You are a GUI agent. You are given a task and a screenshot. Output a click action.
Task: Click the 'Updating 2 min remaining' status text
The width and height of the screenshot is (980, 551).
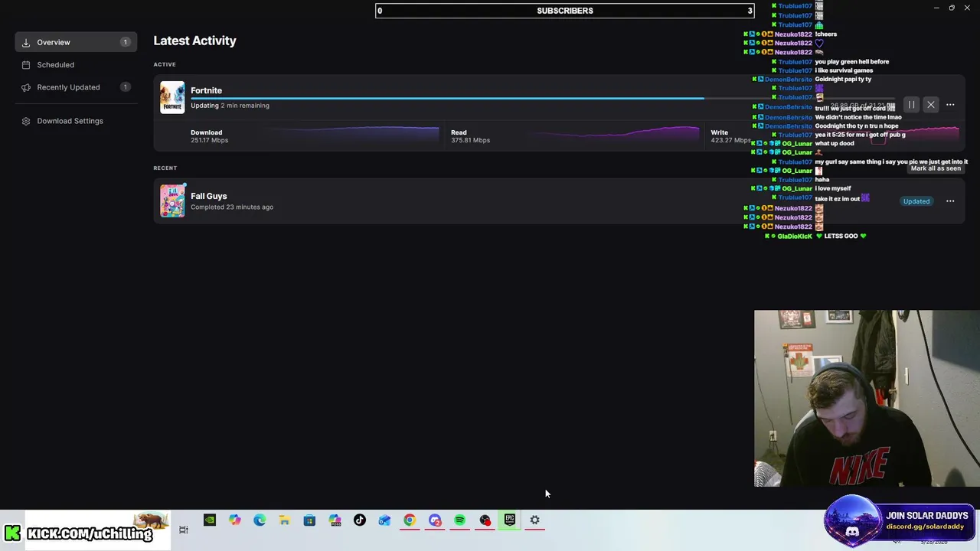[x=230, y=106]
